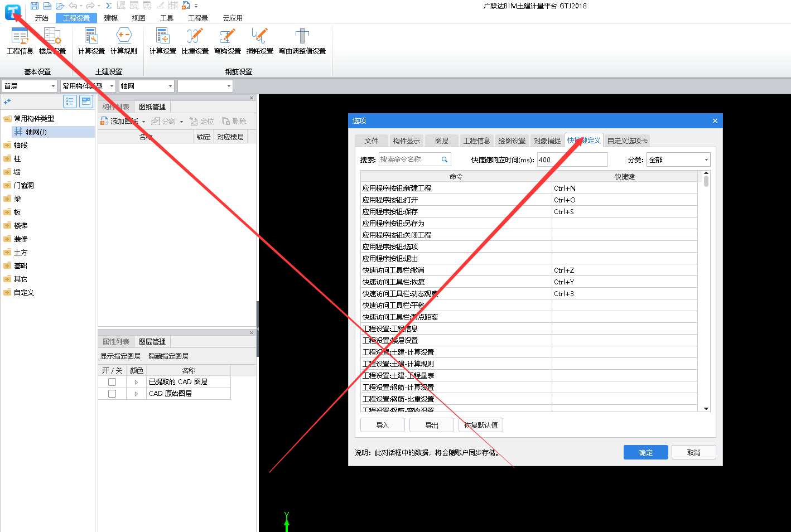Open the empty fourth toolbar dropdown

click(x=205, y=86)
